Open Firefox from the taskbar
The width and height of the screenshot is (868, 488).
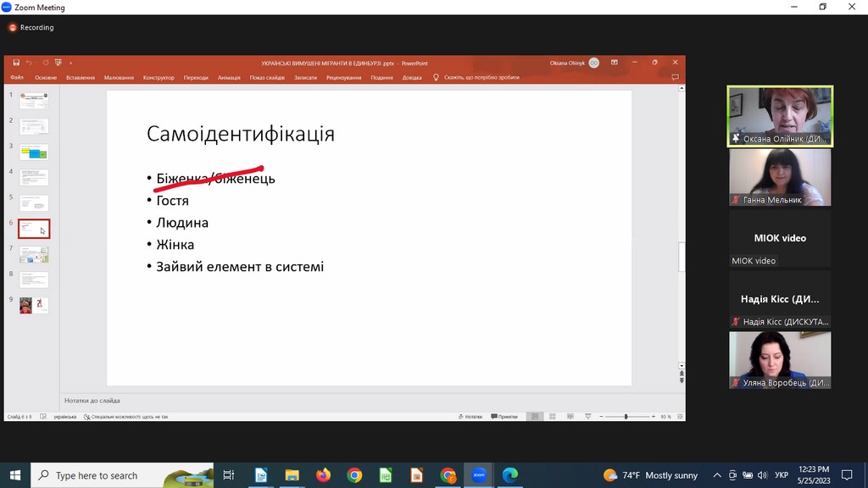[323, 475]
